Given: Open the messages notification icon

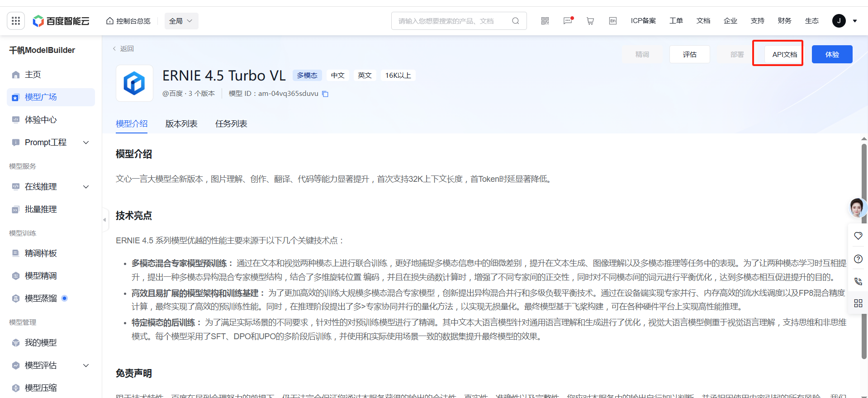Looking at the screenshot, I should (568, 21).
